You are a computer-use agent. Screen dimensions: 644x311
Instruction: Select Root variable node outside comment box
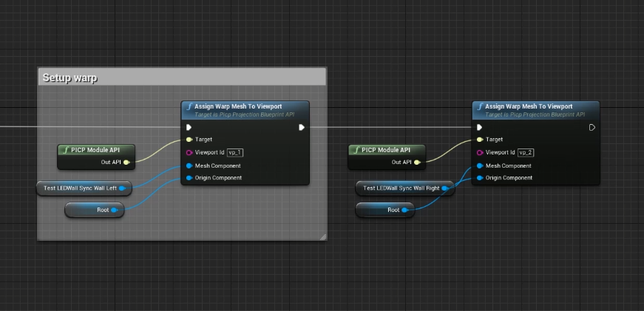coord(385,210)
